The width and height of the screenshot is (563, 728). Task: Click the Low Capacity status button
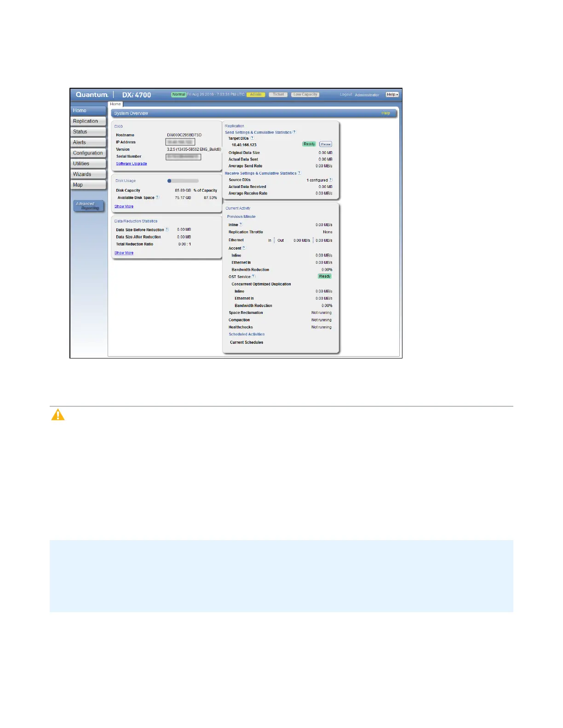pos(305,95)
